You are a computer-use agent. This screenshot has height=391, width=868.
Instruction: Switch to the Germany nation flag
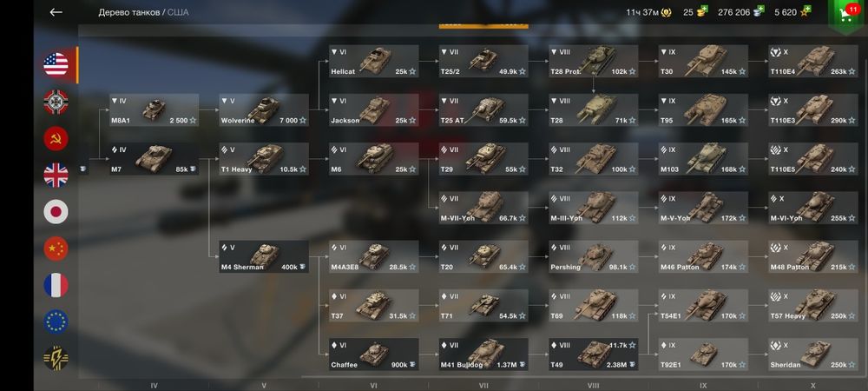click(x=56, y=102)
